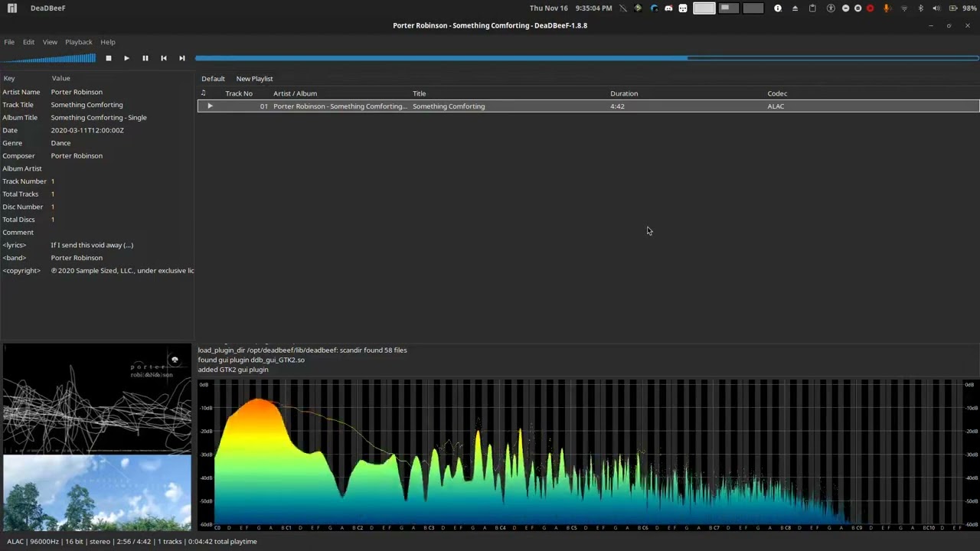Click the '4:42' duration cell of track 01
This screenshot has width=980, height=551.
617,106
